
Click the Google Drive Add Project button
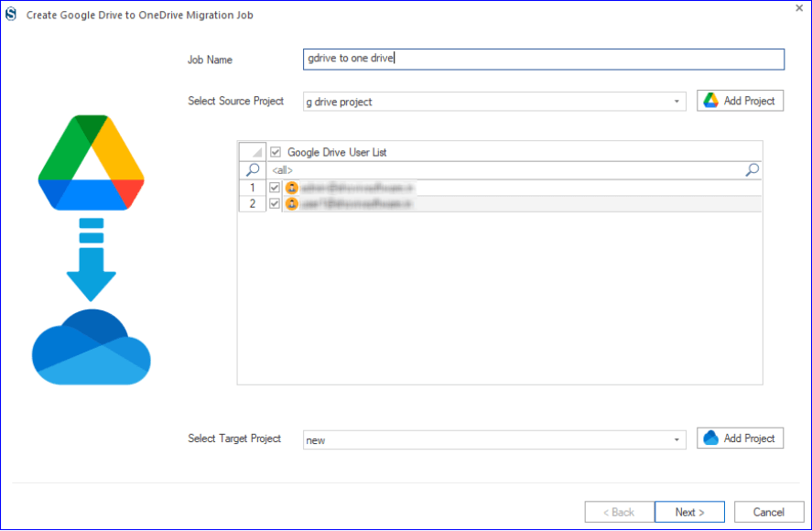click(x=740, y=101)
